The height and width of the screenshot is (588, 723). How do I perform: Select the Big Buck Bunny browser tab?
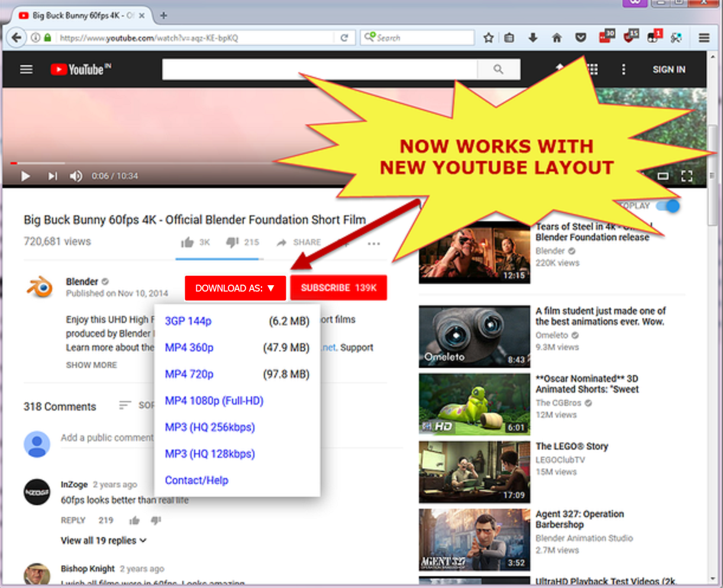tap(81, 15)
